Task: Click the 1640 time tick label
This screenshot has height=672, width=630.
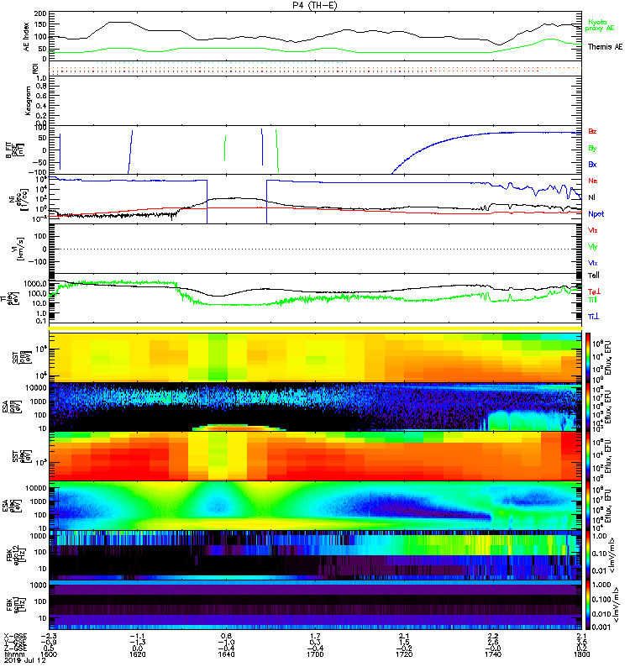Action: (x=226, y=654)
